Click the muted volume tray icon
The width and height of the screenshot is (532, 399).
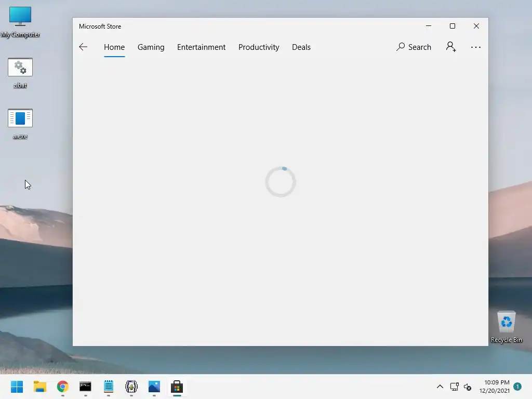[x=468, y=387]
